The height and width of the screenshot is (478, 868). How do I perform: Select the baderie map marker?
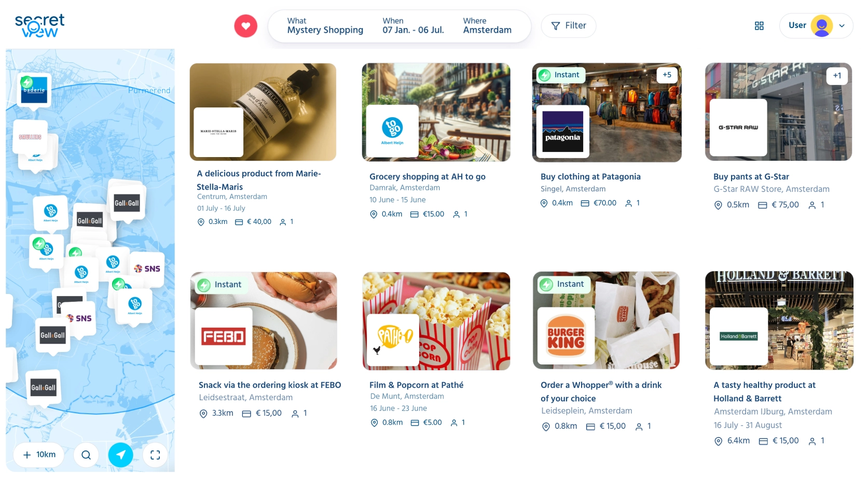coord(34,90)
